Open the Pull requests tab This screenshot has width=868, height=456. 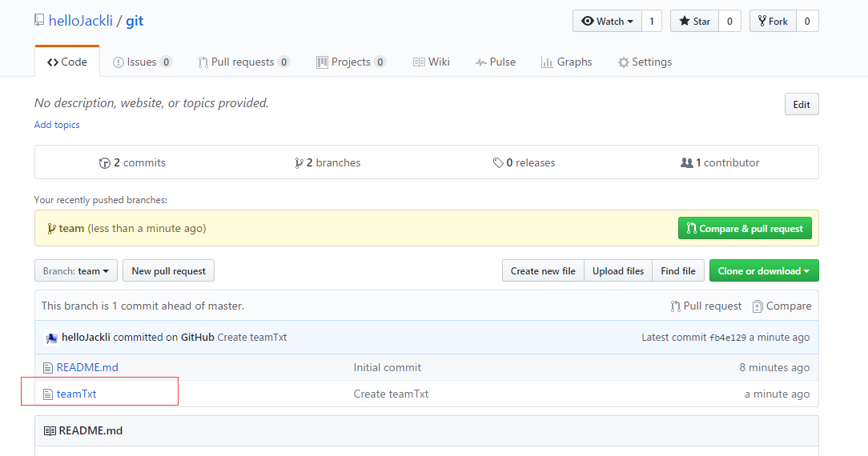pos(243,62)
